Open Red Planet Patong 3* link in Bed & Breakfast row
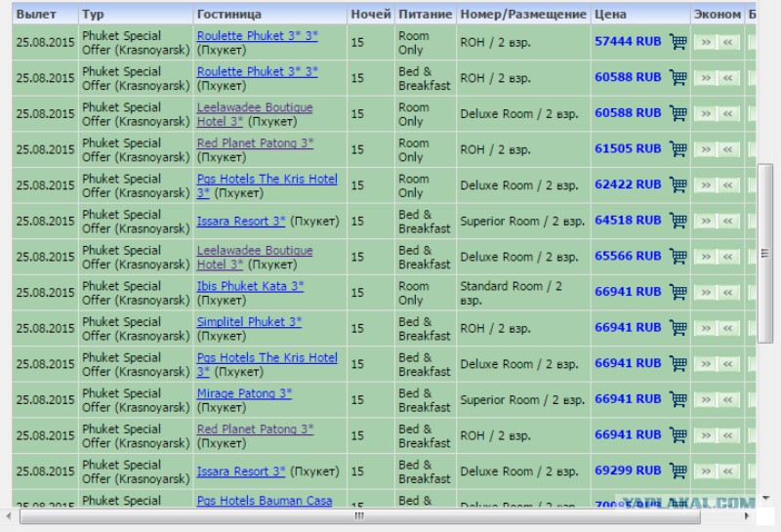 (x=255, y=430)
